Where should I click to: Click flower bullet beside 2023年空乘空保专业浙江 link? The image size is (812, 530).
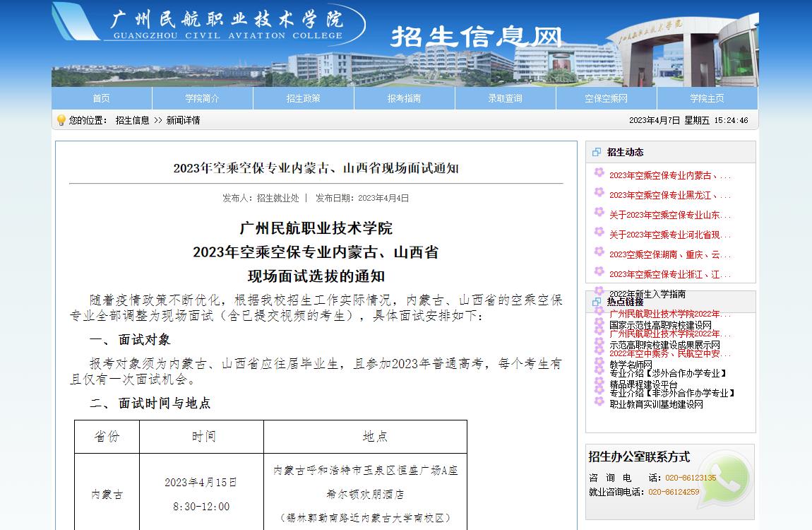coord(599,271)
